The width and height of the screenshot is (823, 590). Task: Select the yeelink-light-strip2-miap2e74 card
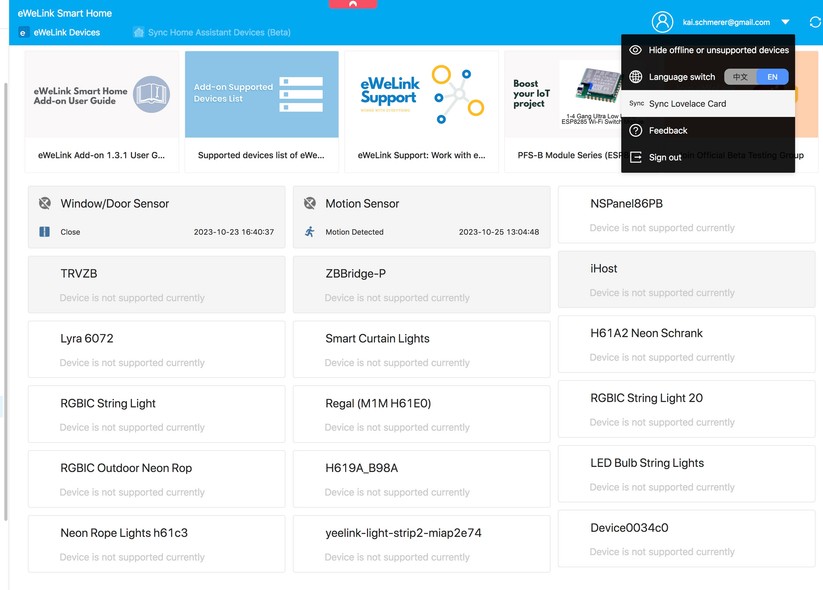pos(421,543)
